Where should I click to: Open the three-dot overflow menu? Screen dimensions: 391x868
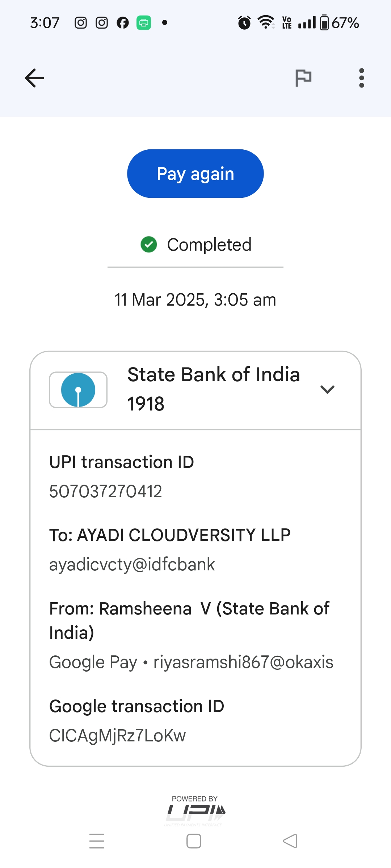(x=361, y=78)
